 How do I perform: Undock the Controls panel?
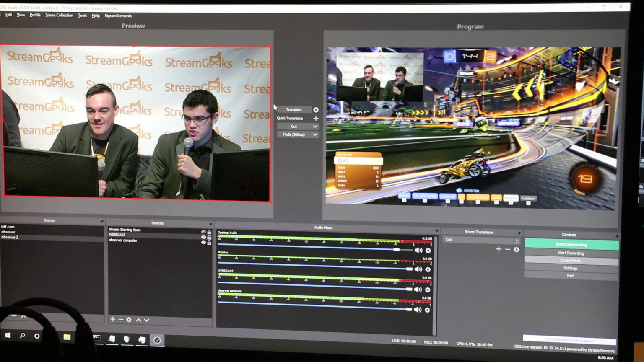coord(617,236)
